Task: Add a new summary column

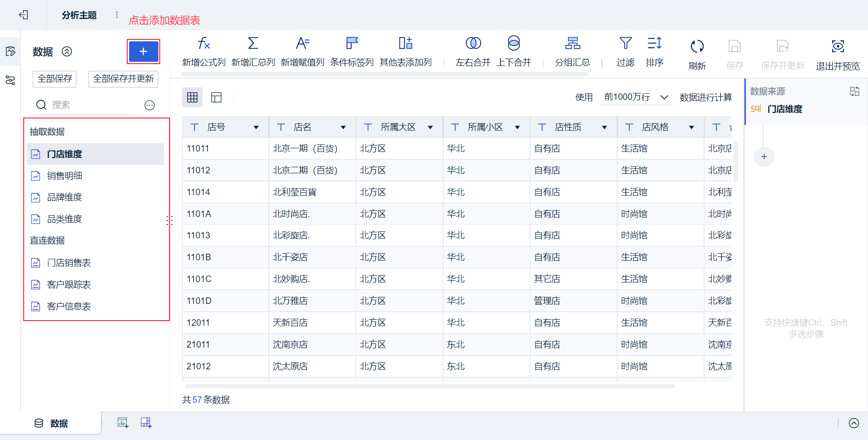Action: click(x=253, y=52)
